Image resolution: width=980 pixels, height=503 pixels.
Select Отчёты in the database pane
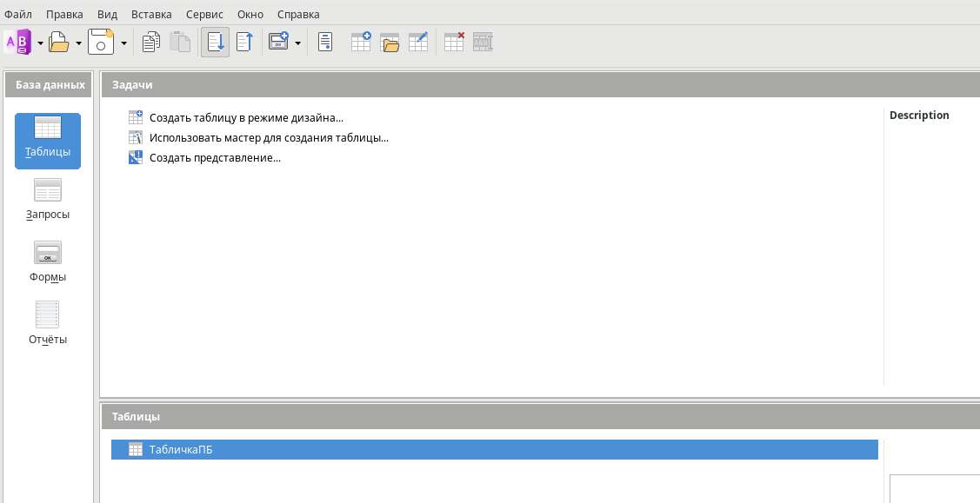[48, 324]
